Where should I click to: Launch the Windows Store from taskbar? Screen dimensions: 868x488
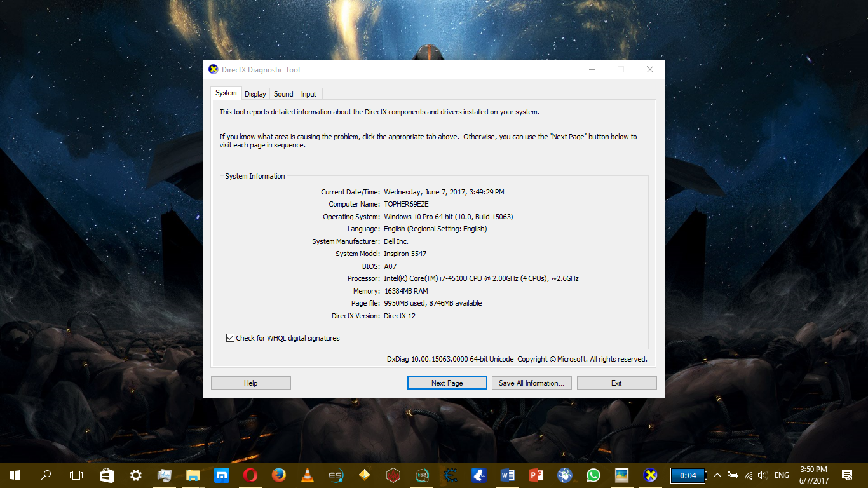click(107, 475)
